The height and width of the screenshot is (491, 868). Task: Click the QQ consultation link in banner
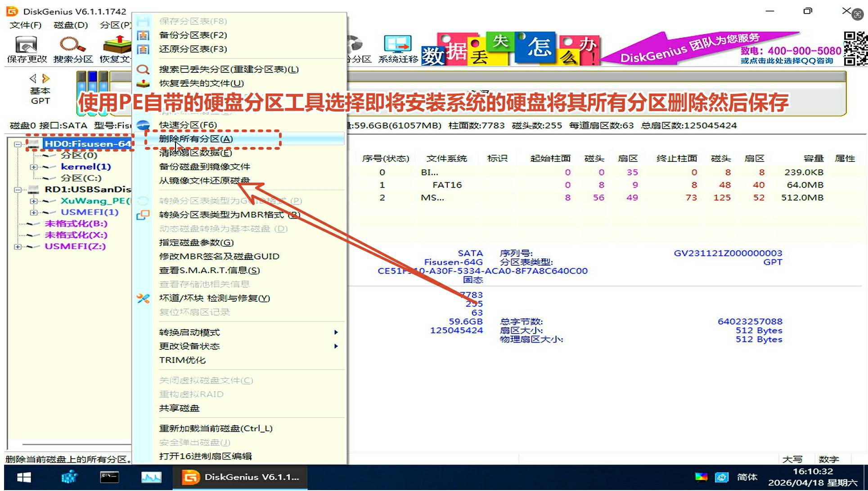(787, 61)
